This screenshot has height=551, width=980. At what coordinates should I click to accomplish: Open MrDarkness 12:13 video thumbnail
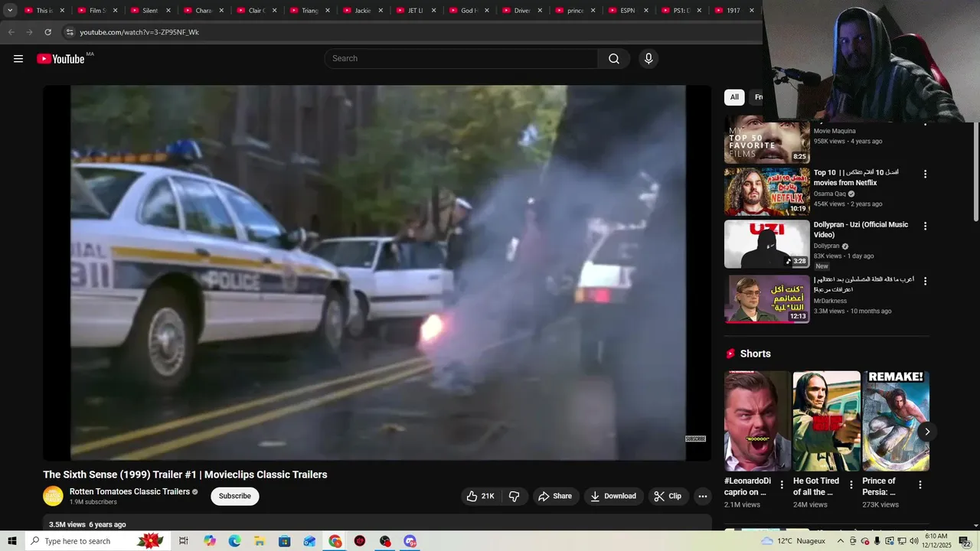767,299
